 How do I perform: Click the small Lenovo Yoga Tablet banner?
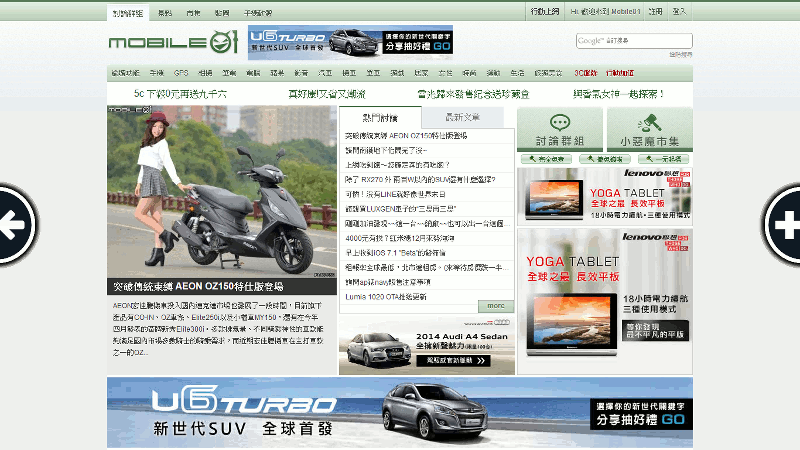point(605,196)
